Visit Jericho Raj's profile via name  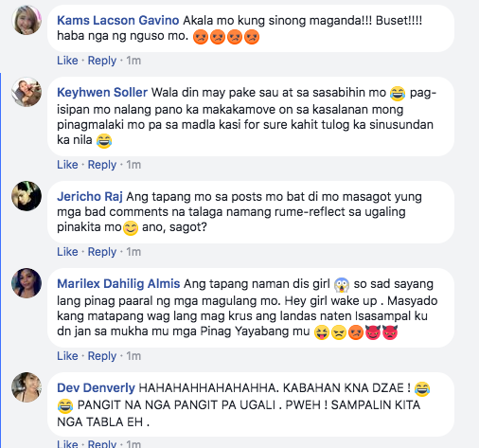coord(90,197)
